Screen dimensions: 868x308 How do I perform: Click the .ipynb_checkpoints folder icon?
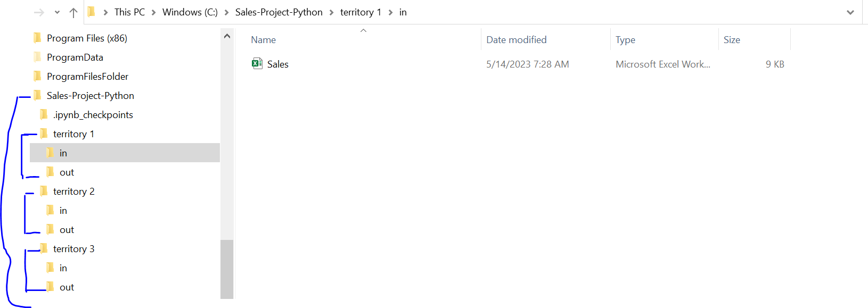click(x=44, y=114)
